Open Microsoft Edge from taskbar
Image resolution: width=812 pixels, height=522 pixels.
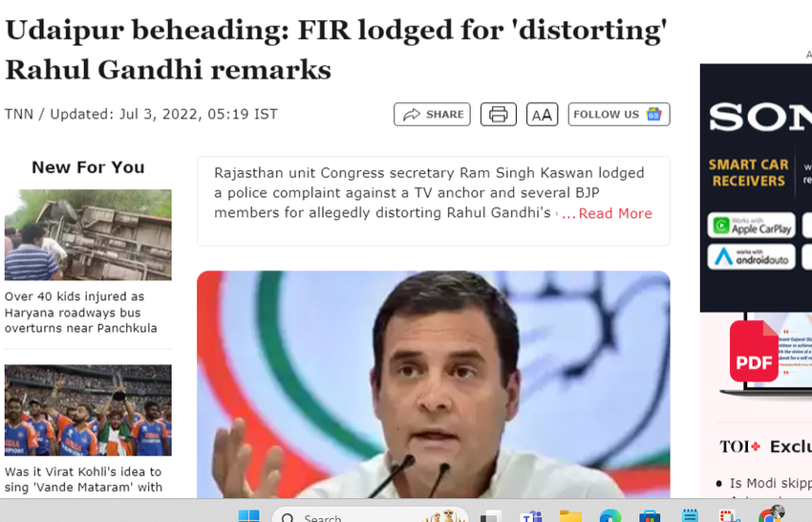point(610,516)
